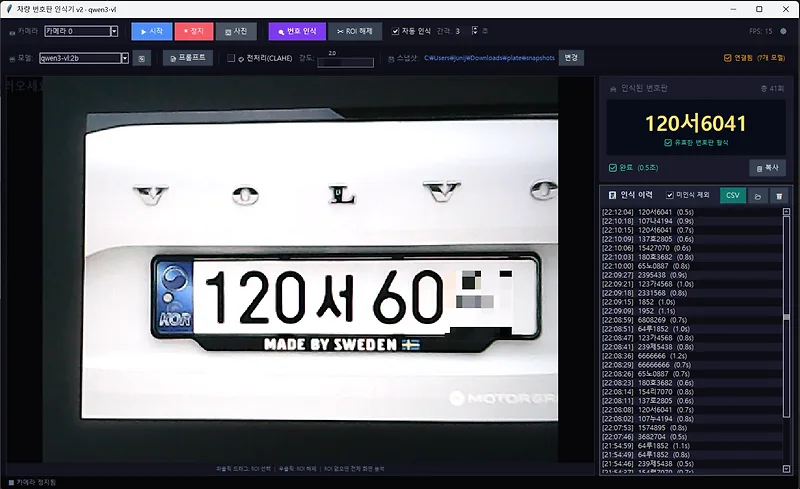The width and height of the screenshot is (800, 489).
Task: Open the snapshots folder icon in history header
Action: pos(758,196)
